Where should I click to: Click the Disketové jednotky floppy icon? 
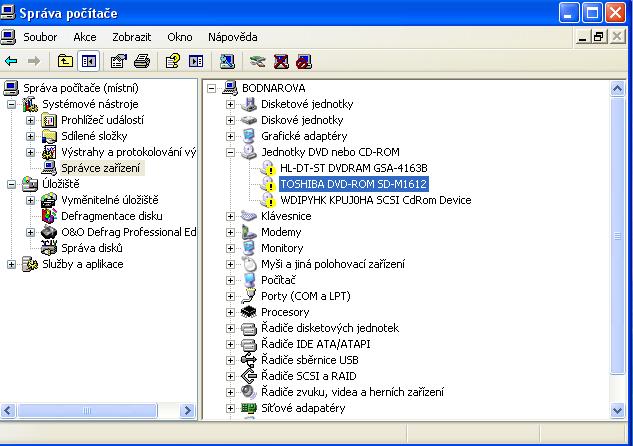[x=249, y=104]
